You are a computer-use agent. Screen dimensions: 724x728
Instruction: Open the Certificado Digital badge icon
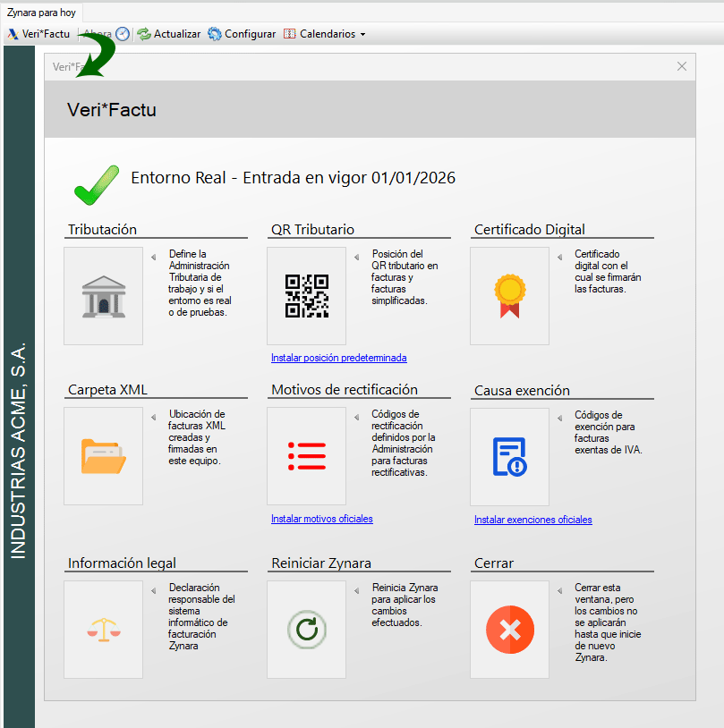509,296
